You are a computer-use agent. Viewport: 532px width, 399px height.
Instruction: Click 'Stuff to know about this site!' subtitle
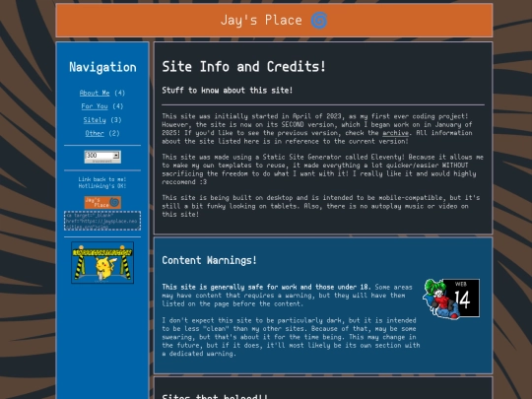pyautogui.click(x=227, y=91)
